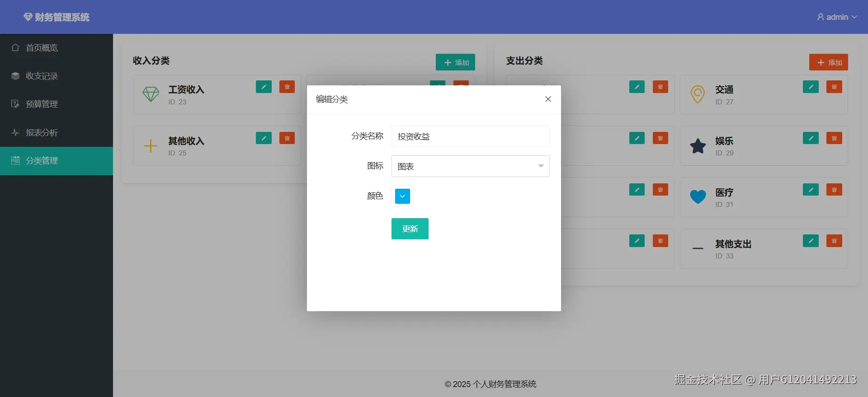868x397 pixels.
Task: Add a new income category
Action: tap(455, 62)
